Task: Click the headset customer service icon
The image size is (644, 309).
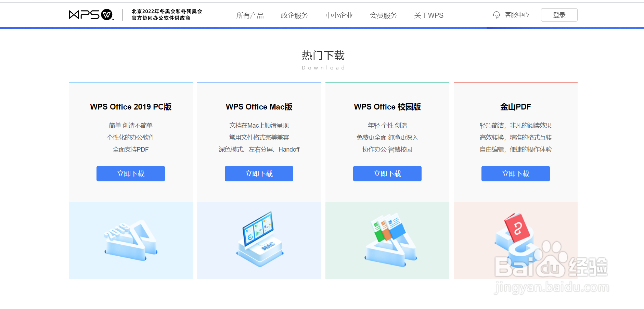Action: [x=496, y=15]
